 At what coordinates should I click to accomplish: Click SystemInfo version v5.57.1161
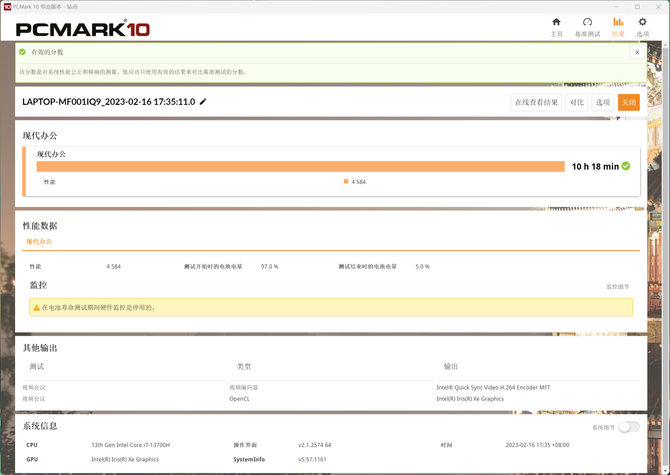312,460
